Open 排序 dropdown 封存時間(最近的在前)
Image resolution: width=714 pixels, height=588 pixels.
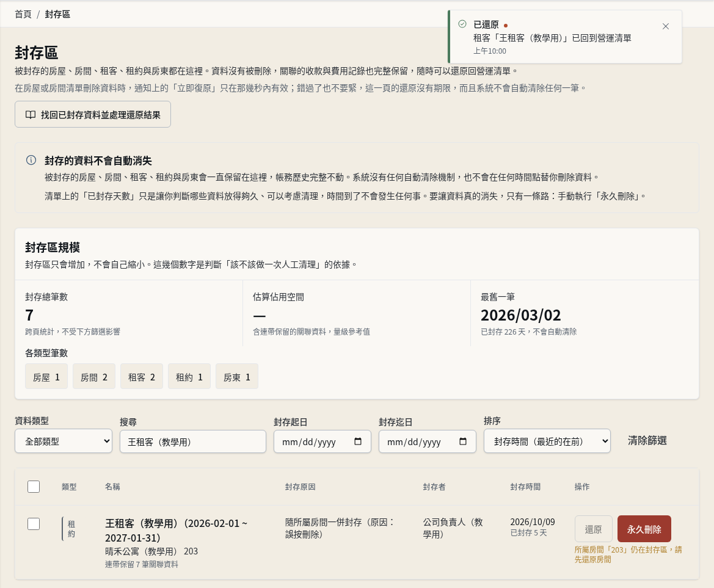(x=547, y=441)
